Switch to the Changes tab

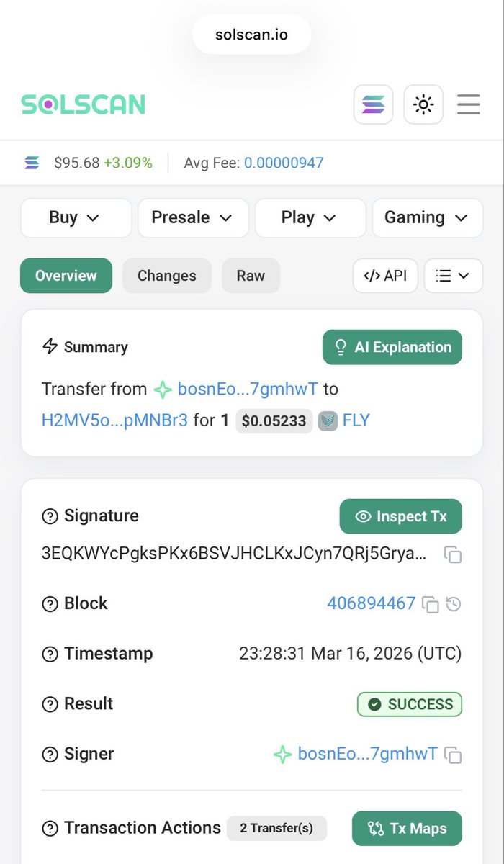tap(167, 276)
